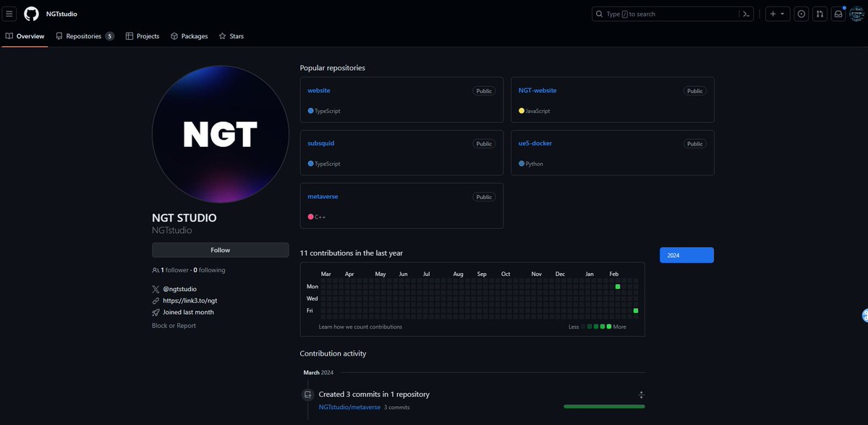The image size is (868, 425).
Task: Open Learn how we count contributions
Action: [360, 327]
